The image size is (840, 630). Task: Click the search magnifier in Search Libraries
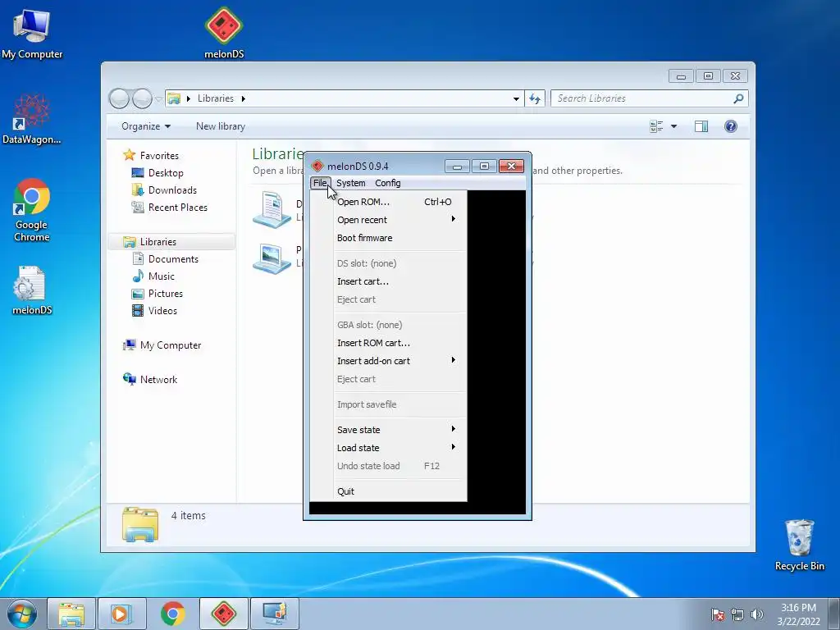[x=738, y=98]
